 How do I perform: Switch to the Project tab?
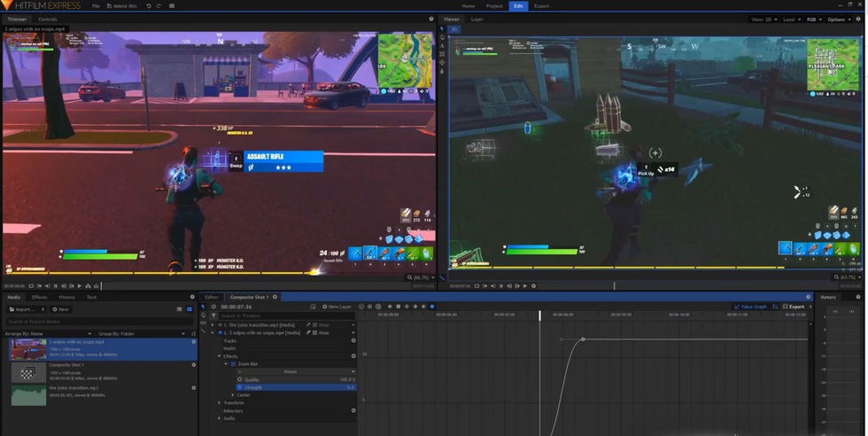(x=494, y=6)
